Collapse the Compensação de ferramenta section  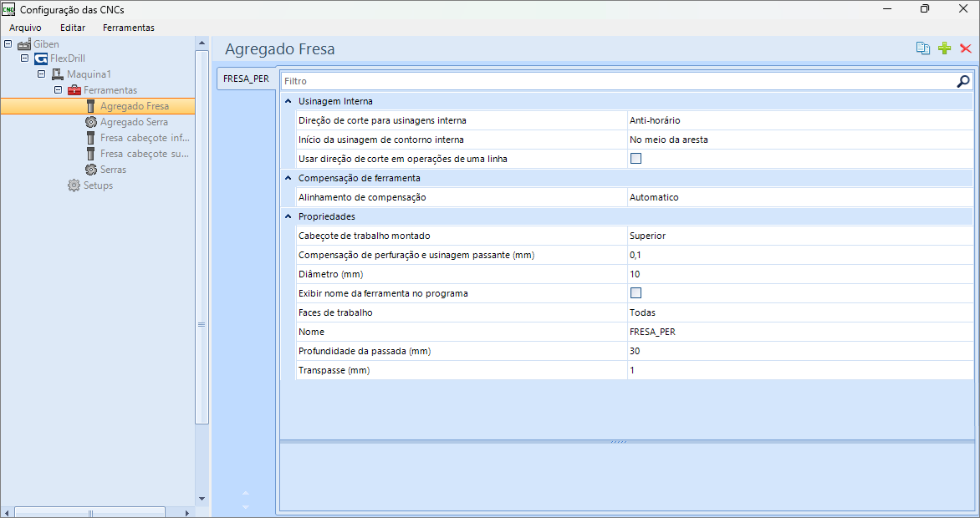pyautogui.click(x=288, y=178)
